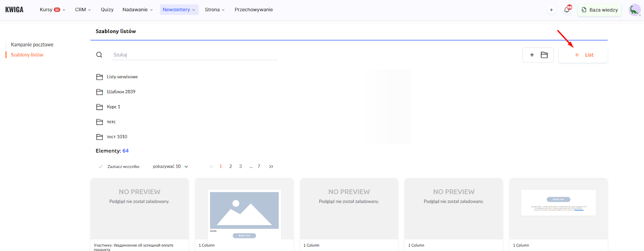Expand the CRM dropdown menu

(83, 10)
